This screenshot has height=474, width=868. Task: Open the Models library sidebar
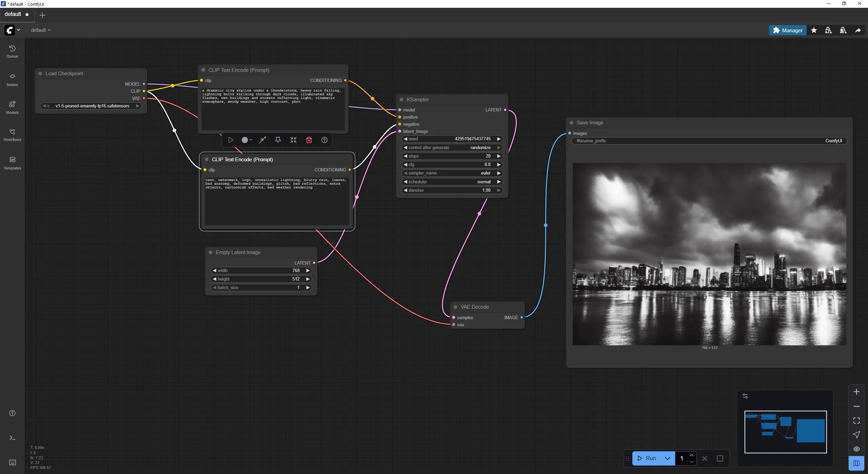[12, 107]
